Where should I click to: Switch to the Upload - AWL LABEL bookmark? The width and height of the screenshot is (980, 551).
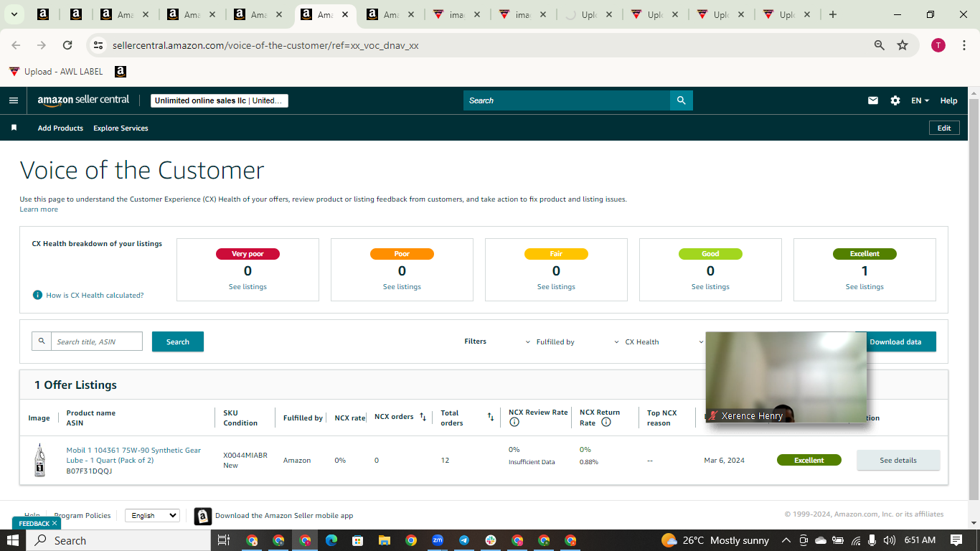[x=56, y=72]
